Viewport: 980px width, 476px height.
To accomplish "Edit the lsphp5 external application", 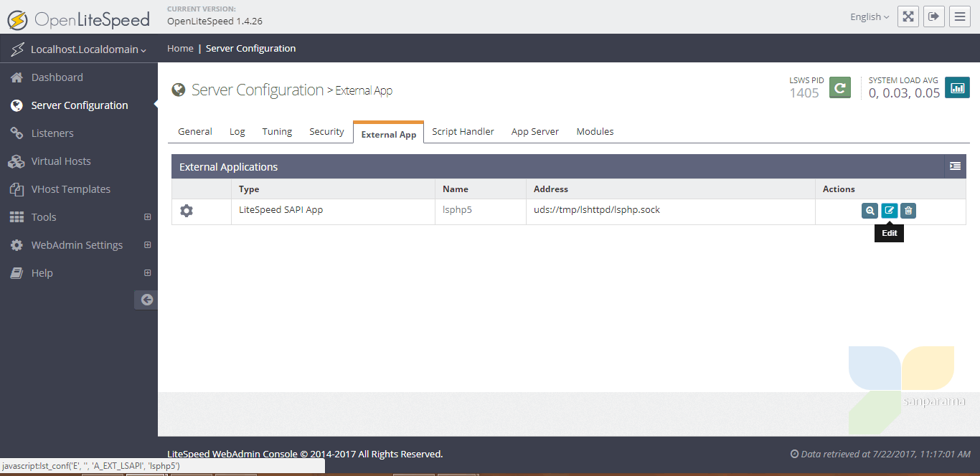I will (x=889, y=211).
